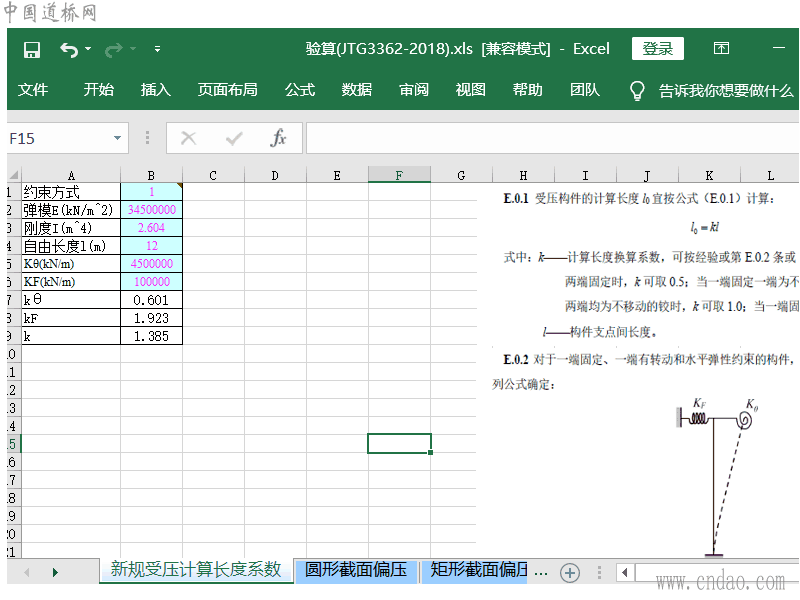
Task: Click inside the formula bar input
Action: [552, 138]
